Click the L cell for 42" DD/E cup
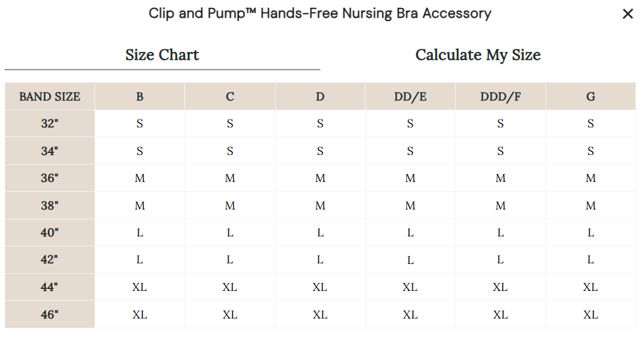This screenshot has width=644, height=352. coord(410,260)
